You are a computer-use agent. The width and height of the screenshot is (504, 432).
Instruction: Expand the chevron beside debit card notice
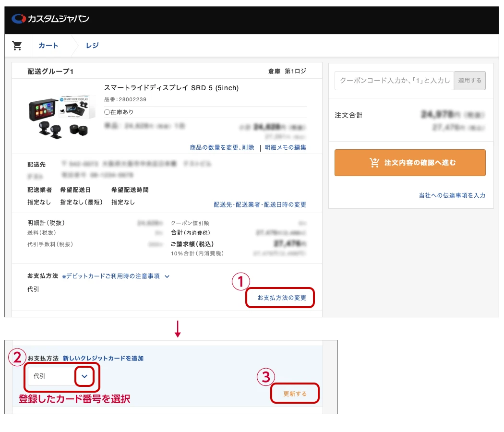[167, 276]
